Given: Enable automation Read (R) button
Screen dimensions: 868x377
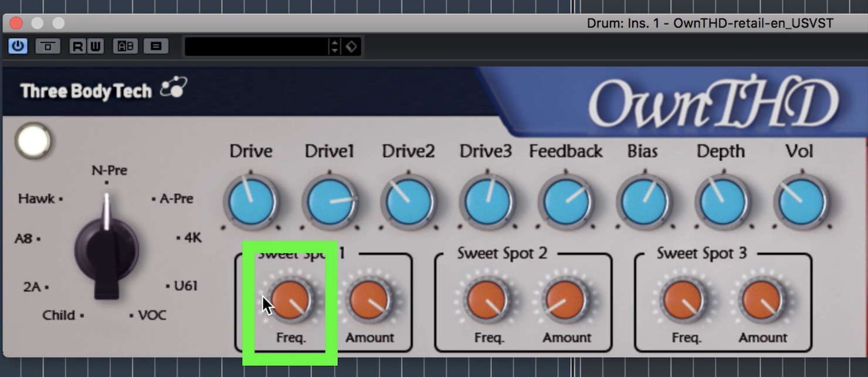Looking at the screenshot, I should tap(77, 46).
